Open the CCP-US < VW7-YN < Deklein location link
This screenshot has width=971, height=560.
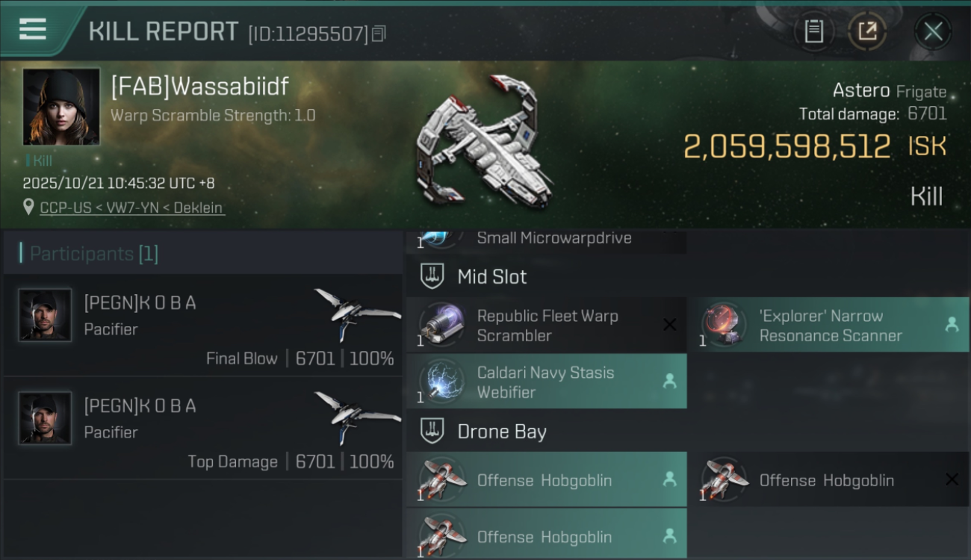tap(131, 208)
